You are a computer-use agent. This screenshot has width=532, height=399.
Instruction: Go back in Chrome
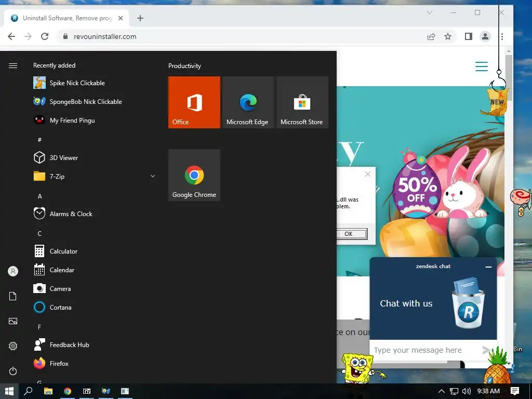click(x=11, y=36)
